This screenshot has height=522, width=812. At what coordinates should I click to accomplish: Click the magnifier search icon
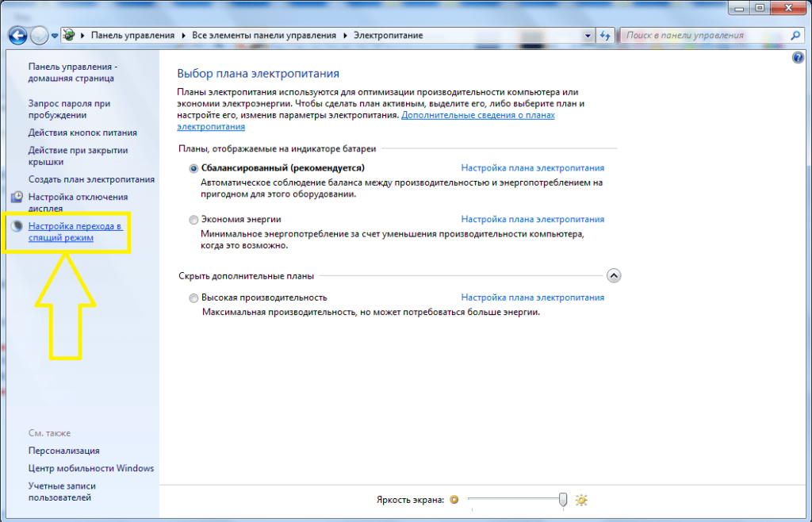[795, 35]
